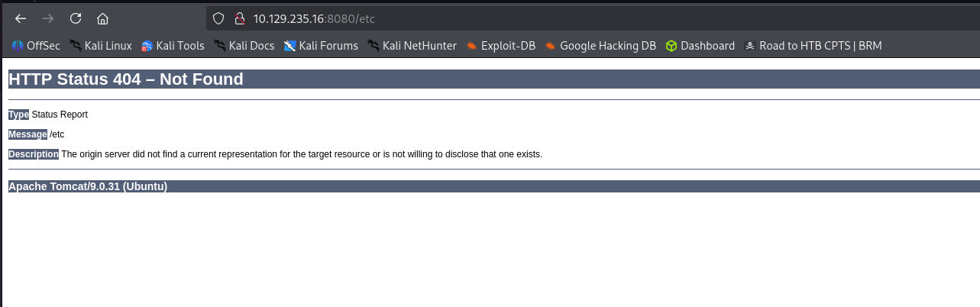The image size is (980, 307).
Task: Go back to the previous page
Action: (x=21, y=18)
